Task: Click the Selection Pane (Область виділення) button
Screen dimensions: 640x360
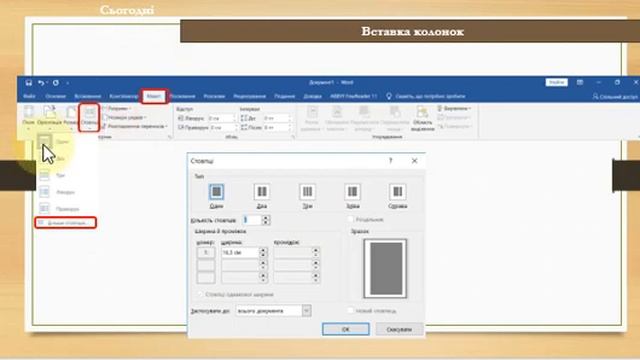Action: click(422, 118)
